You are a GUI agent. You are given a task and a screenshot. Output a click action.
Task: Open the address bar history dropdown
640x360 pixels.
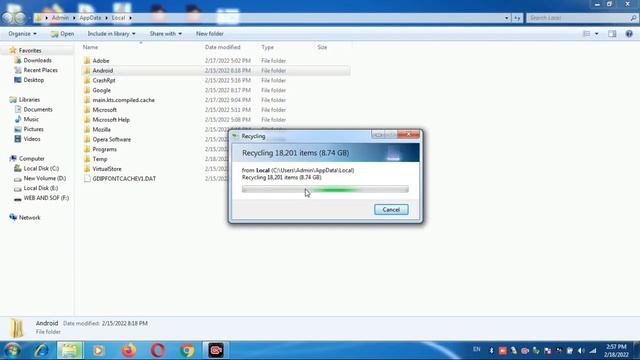pos(507,18)
